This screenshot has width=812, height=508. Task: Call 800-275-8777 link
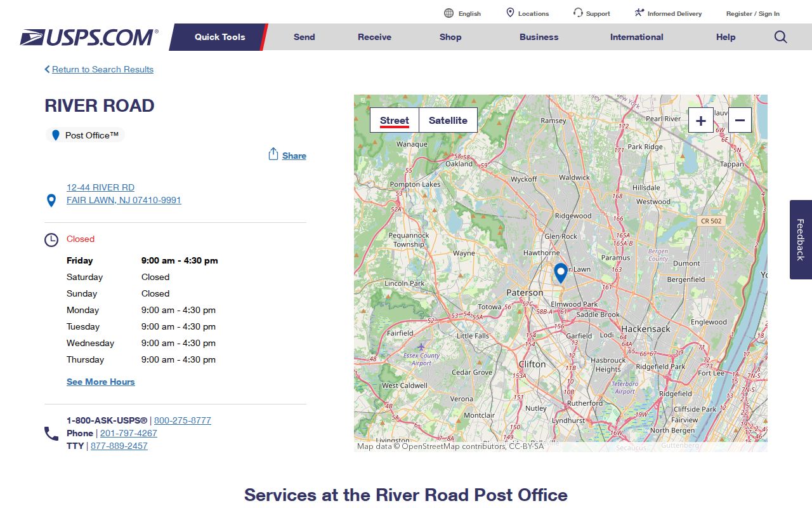pos(183,420)
